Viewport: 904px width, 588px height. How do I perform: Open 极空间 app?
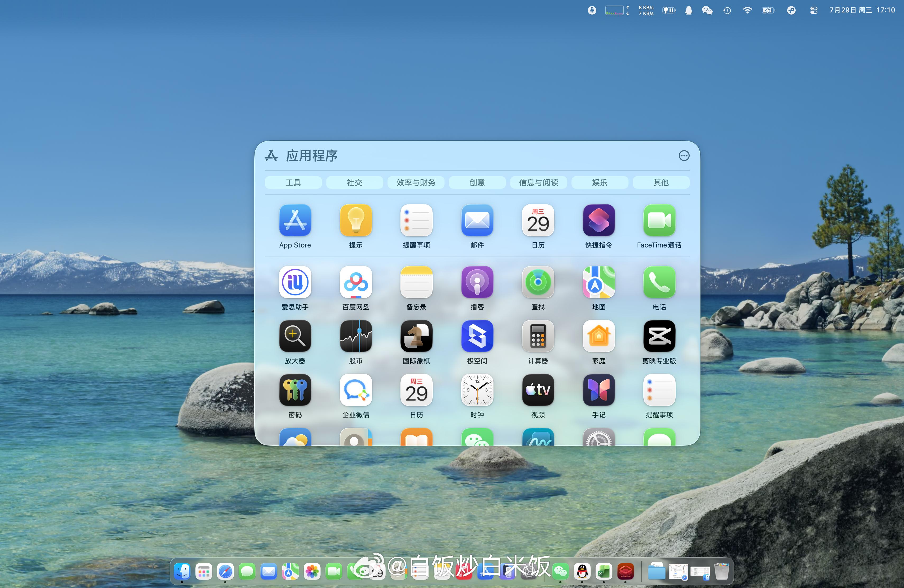[477, 336]
